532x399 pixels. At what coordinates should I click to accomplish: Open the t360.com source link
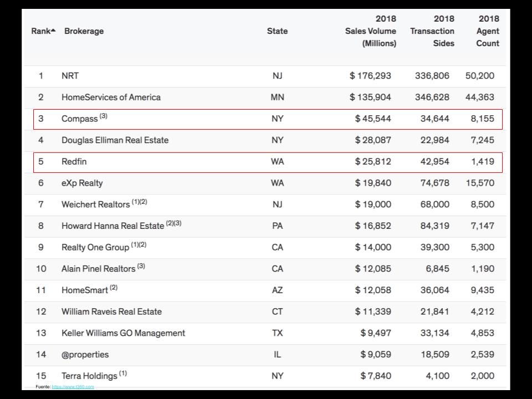pos(73,387)
